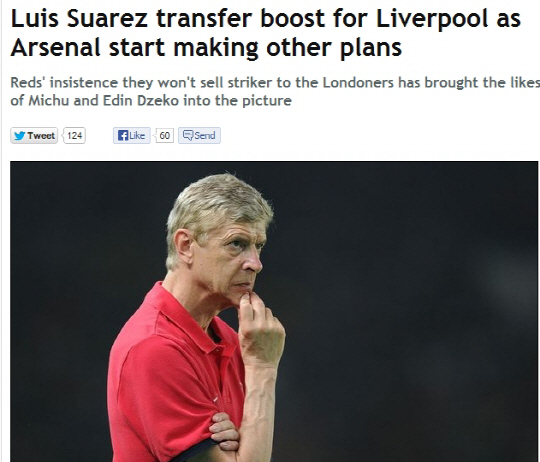Click the dark background area of the photo

point(413,310)
